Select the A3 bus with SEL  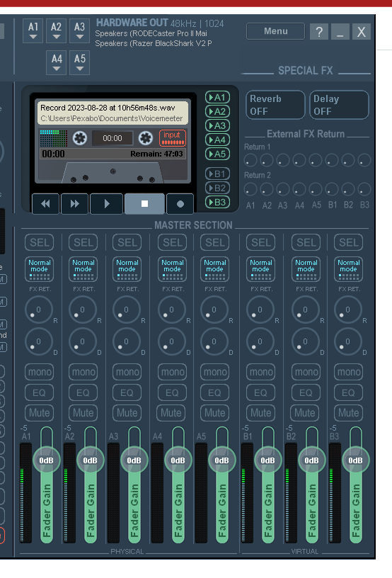127,242
